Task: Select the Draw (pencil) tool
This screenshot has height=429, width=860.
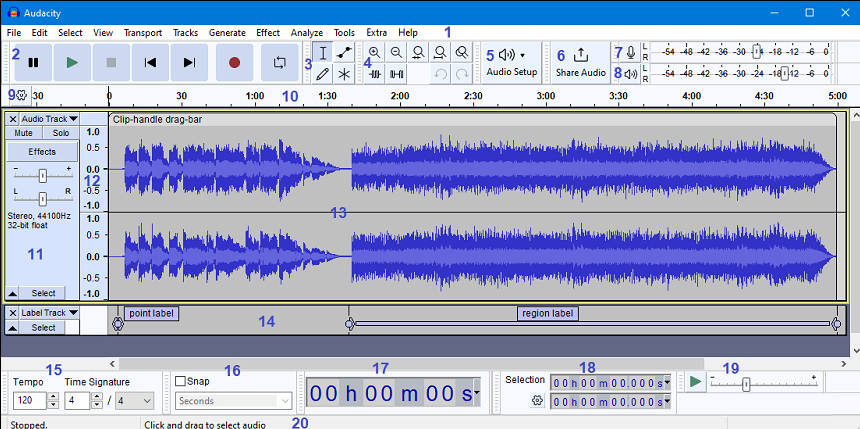Action: (x=324, y=74)
